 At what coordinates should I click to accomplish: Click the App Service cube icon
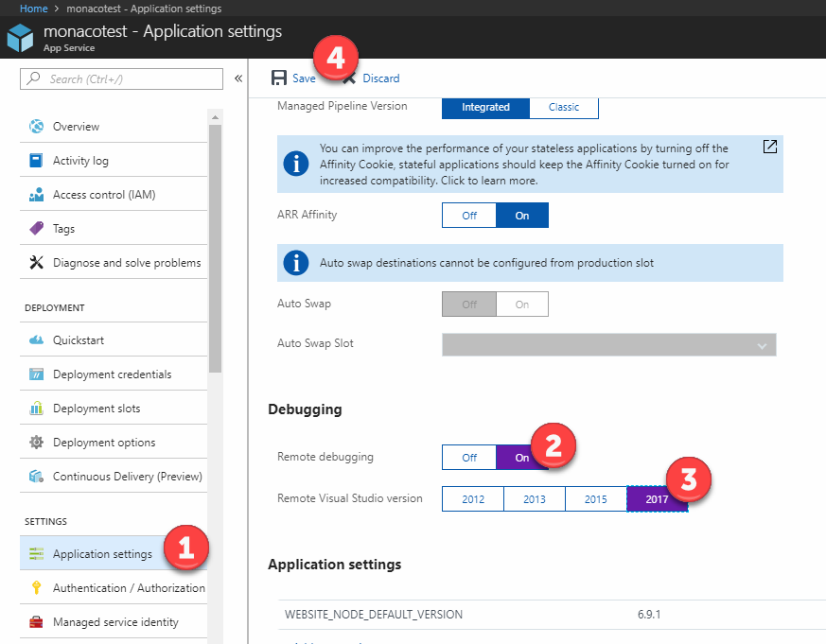tap(21, 38)
